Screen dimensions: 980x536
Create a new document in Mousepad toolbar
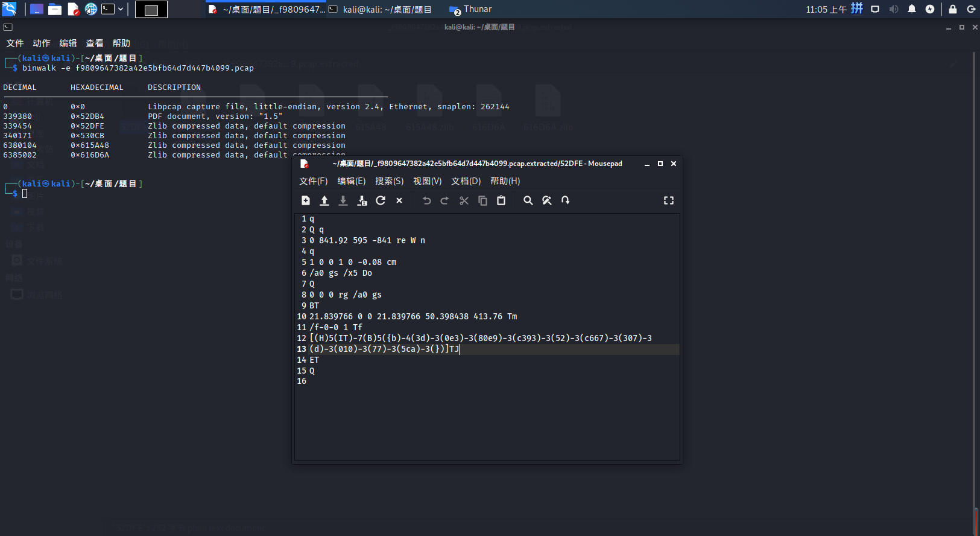click(x=306, y=200)
